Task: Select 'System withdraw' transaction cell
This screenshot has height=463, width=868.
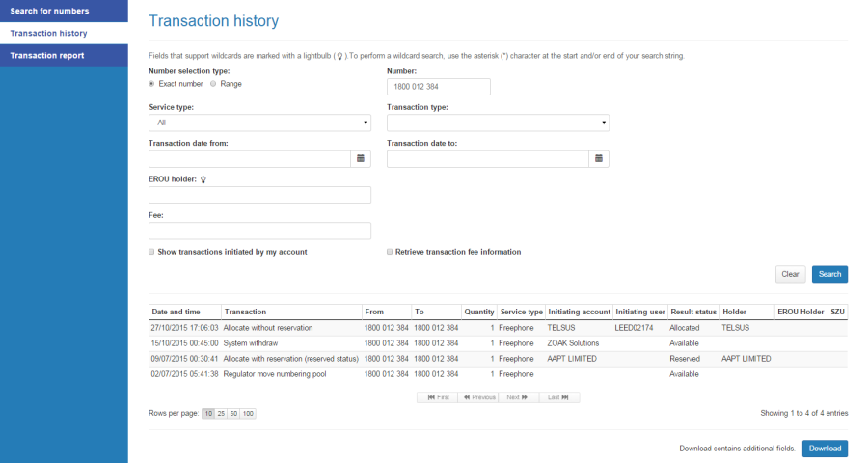Action: click(x=291, y=343)
